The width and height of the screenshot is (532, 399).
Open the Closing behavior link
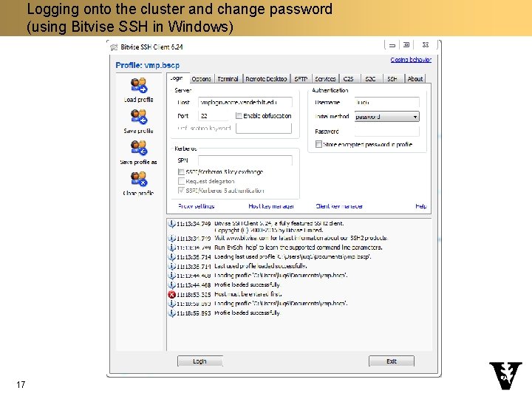(x=411, y=60)
